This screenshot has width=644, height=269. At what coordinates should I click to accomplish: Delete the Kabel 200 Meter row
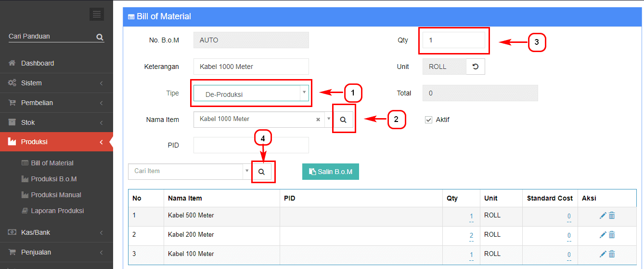(612, 235)
